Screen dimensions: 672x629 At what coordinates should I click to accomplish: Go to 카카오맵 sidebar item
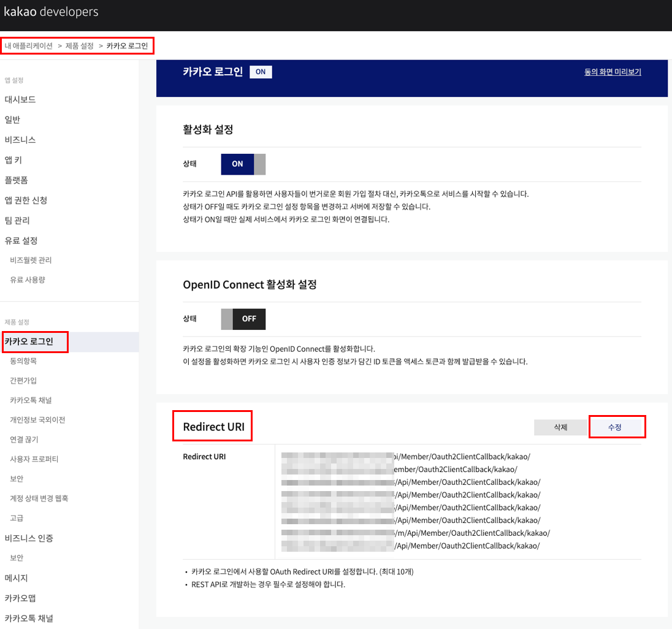tap(20, 598)
